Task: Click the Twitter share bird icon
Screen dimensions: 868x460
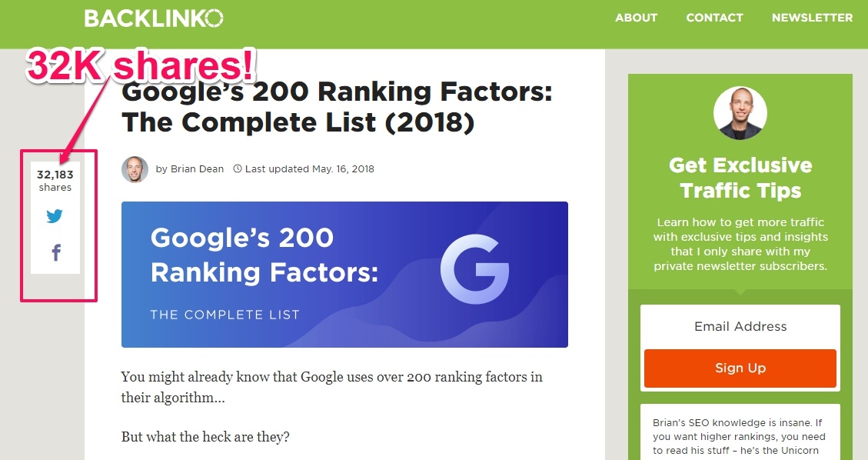Action: coord(55,216)
